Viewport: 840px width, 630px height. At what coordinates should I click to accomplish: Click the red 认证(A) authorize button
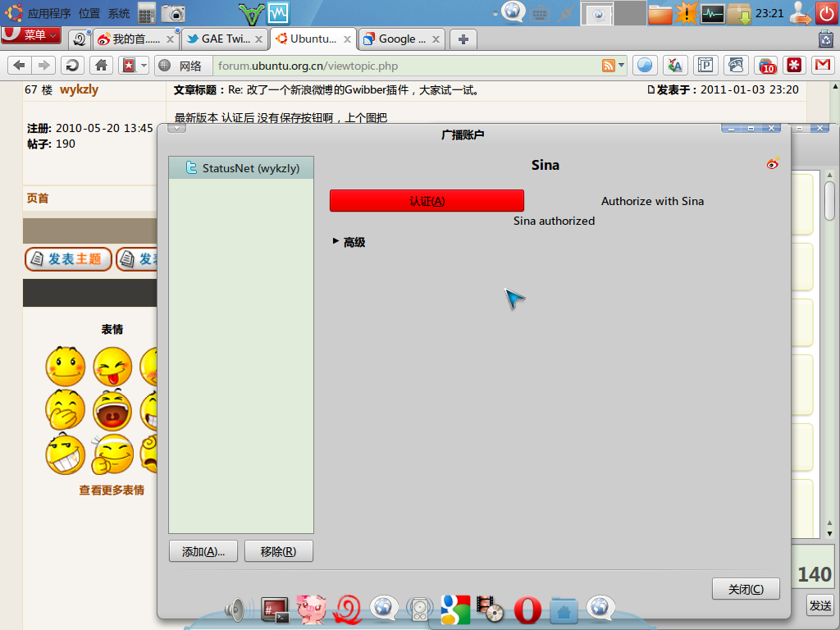[427, 201]
